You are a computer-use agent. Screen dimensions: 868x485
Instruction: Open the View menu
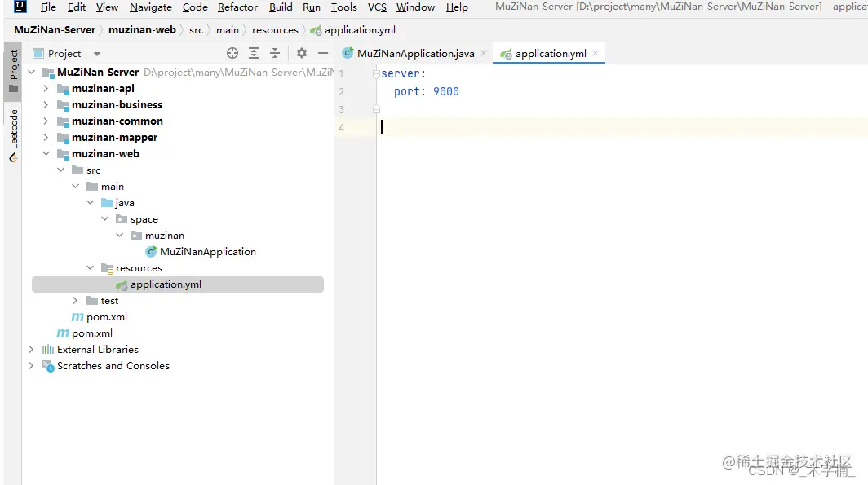pyautogui.click(x=107, y=7)
